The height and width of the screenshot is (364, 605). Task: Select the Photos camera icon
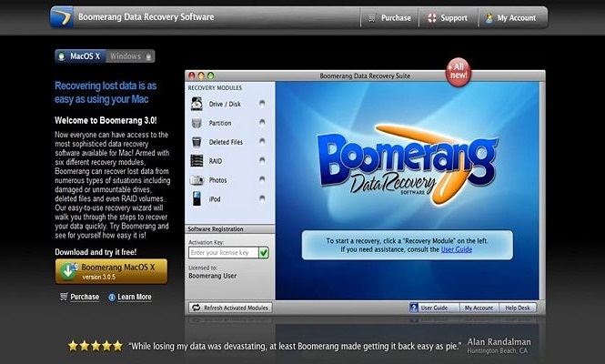197,180
